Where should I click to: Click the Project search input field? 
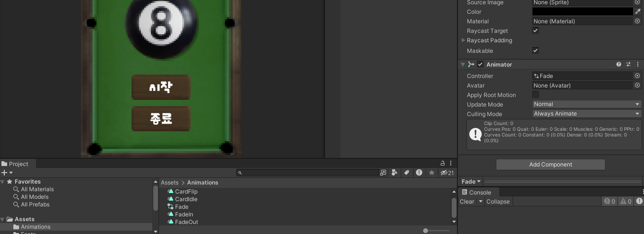coord(307,173)
